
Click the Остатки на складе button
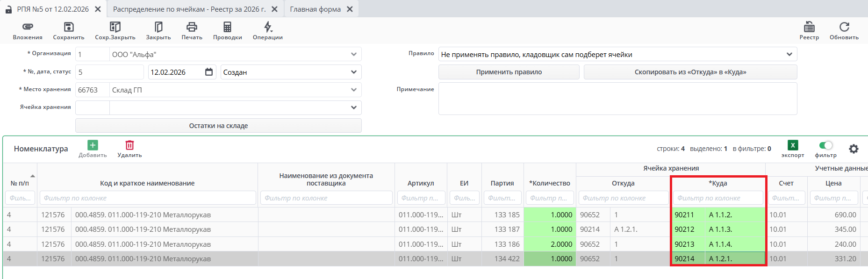[218, 126]
